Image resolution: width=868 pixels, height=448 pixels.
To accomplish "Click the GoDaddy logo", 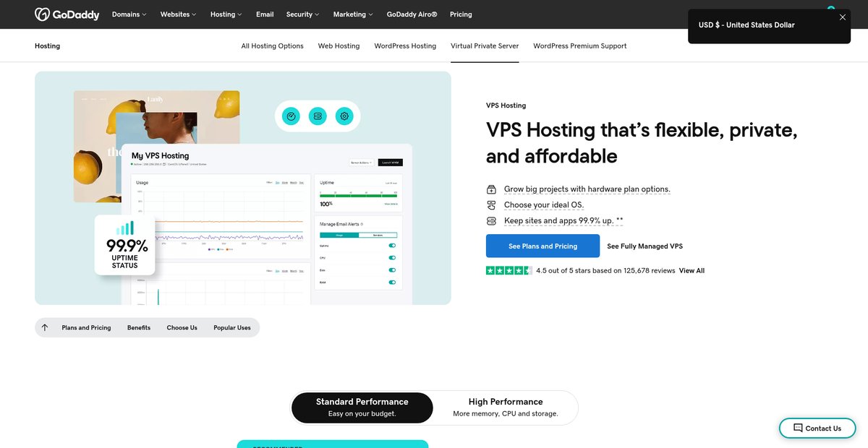I will click(x=67, y=14).
